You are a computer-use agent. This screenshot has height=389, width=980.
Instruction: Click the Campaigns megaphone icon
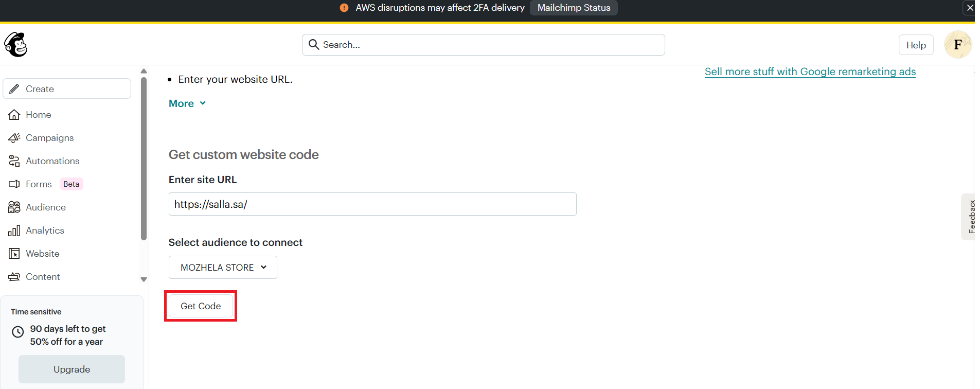click(x=14, y=138)
